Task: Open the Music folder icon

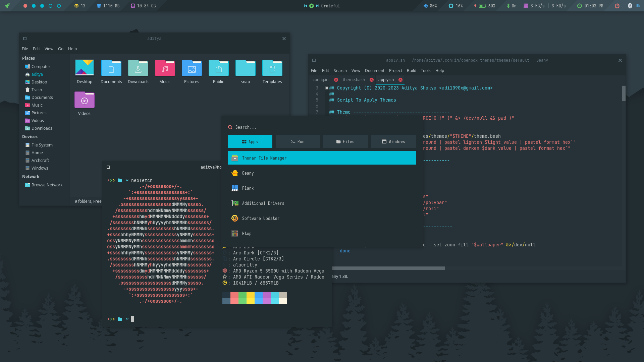Action: click(x=165, y=68)
